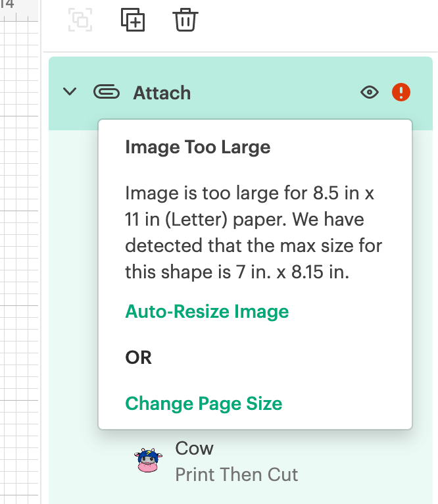This screenshot has height=504, width=438.
Task: Click the ruler marking 14
Action: [x=7, y=6]
